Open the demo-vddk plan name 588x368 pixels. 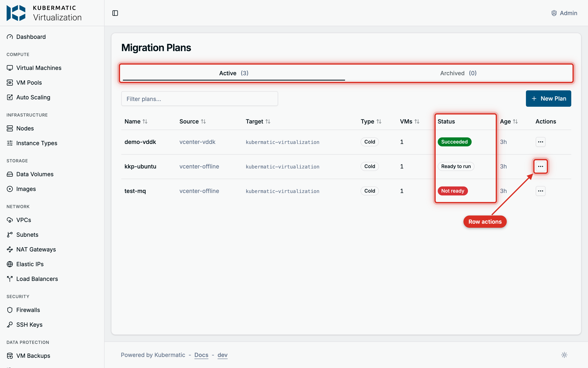(x=140, y=142)
